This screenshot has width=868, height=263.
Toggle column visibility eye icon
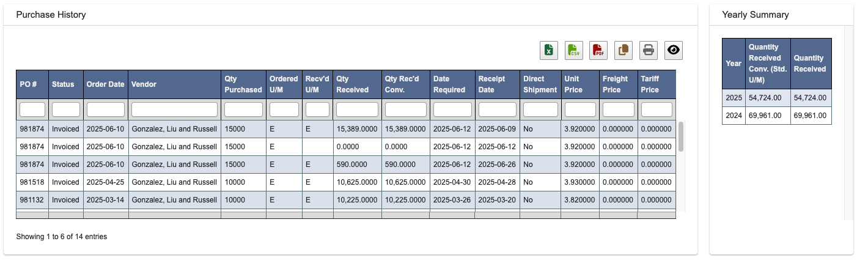click(x=674, y=50)
